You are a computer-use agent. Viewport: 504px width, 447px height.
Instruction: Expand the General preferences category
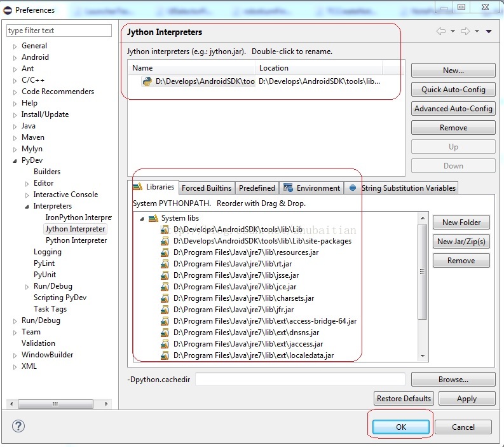[15, 46]
